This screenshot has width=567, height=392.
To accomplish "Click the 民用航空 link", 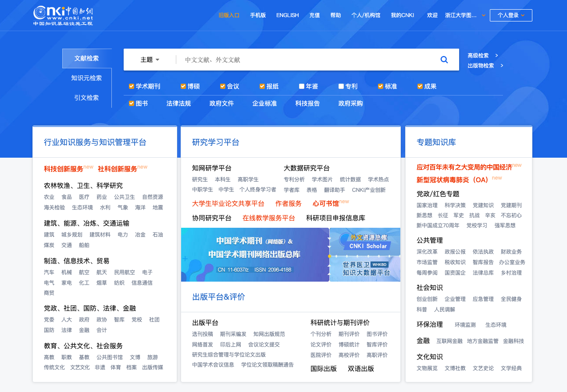I will click(125, 272).
